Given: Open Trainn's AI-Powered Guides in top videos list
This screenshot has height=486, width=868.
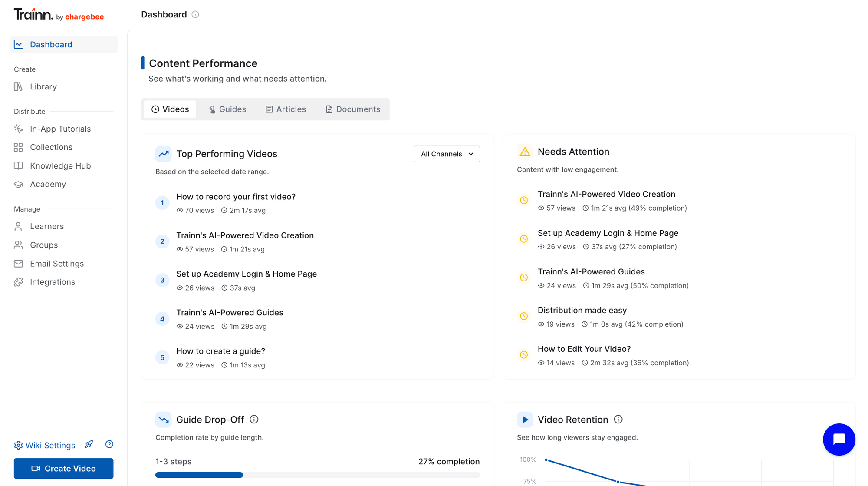Looking at the screenshot, I should click(230, 313).
